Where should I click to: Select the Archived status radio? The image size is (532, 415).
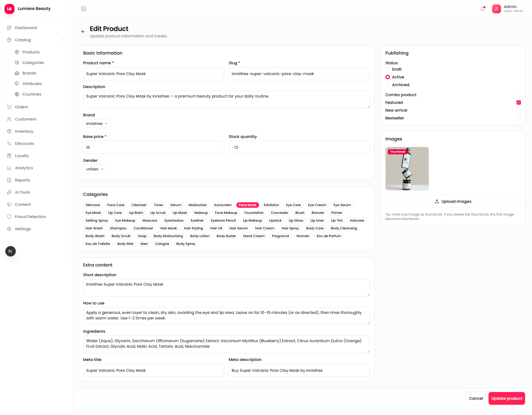tap(388, 85)
